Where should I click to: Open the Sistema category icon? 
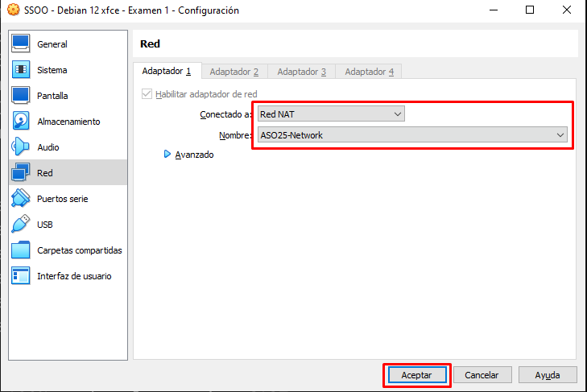(x=21, y=70)
